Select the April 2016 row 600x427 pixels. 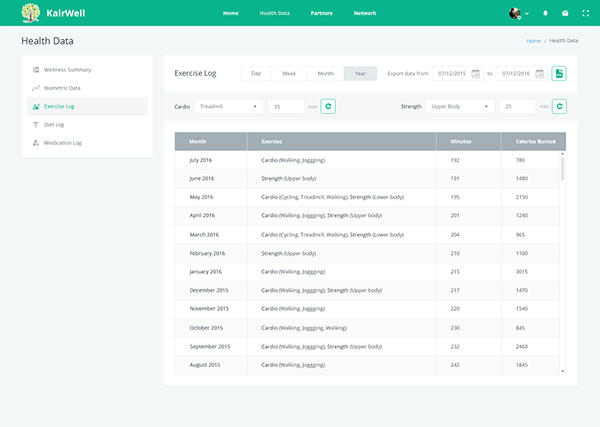[x=367, y=215]
